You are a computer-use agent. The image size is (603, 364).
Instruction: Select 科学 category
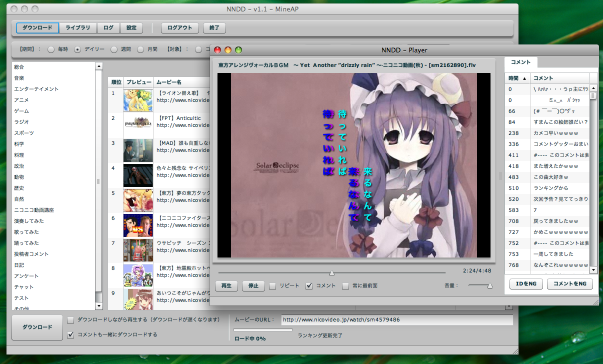[x=53, y=143]
